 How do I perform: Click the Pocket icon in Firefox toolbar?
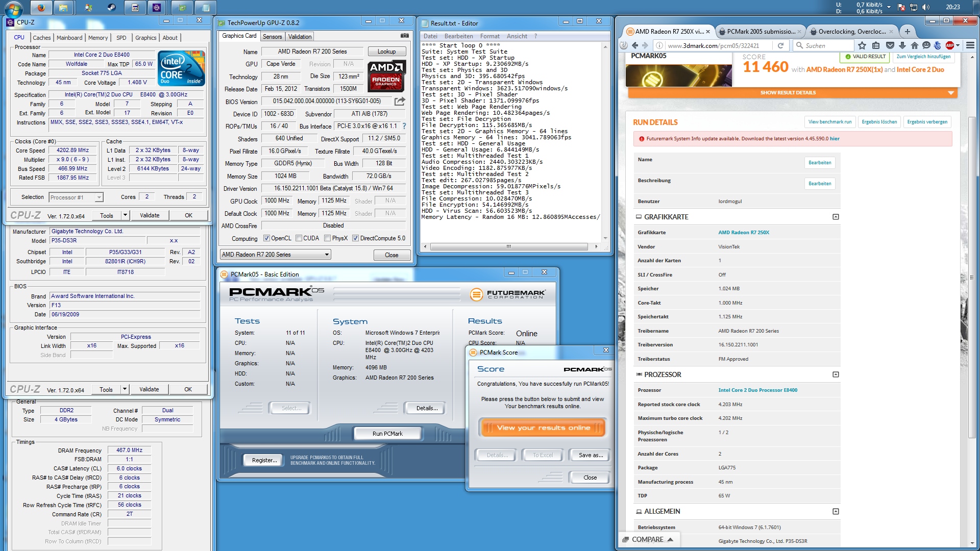tap(890, 45)
